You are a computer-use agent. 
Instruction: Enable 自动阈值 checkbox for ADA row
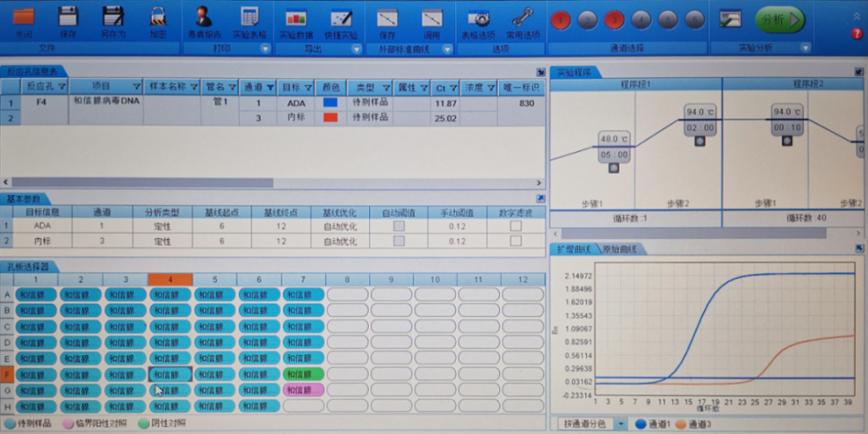pos(399,226)
